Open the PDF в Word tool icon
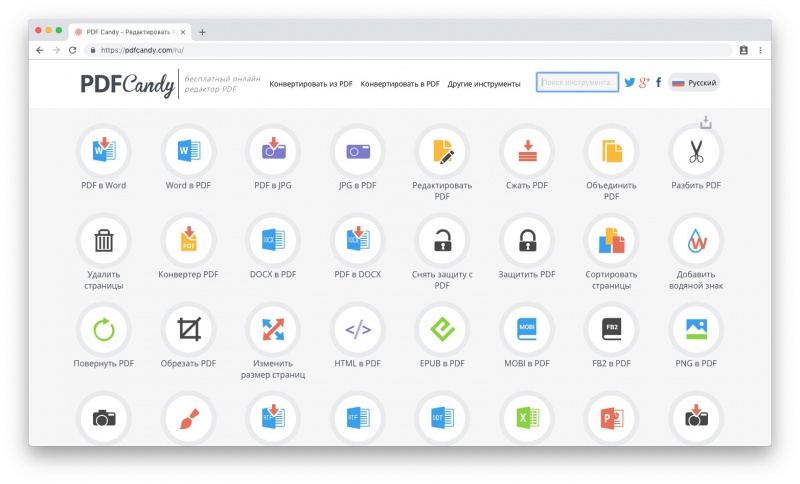Image resolution: width=800 pixels, height=484 pixels. (104, 151)
